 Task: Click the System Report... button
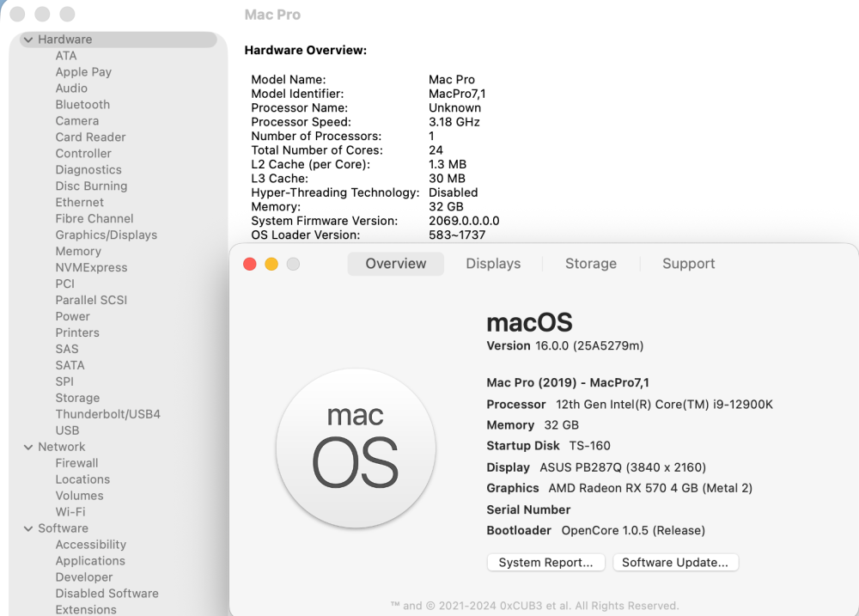pos(545,562)
